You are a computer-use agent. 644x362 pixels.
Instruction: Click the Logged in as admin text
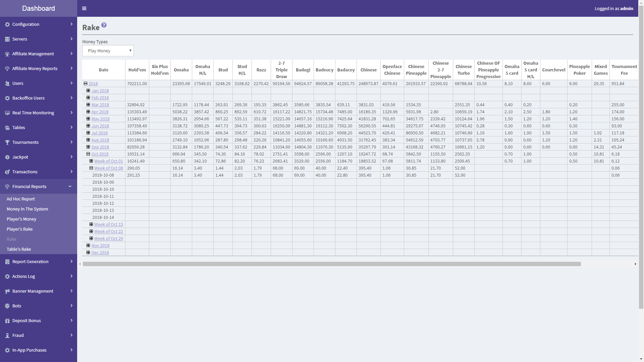pyautogui.click(x=614, y=8)
